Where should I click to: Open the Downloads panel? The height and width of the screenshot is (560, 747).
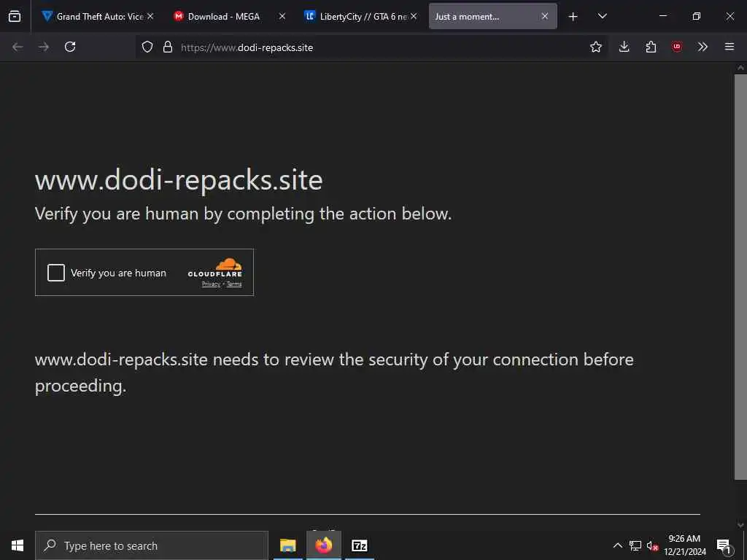click(x=624, y=47)
